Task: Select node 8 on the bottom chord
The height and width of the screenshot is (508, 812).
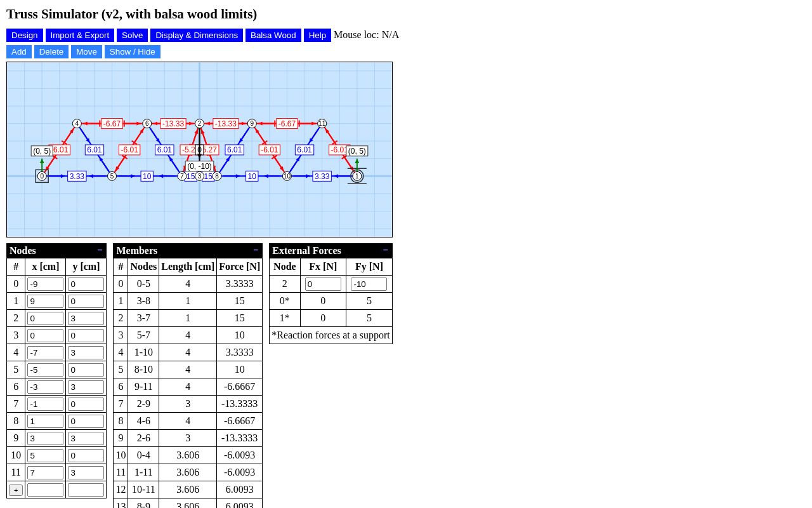Action: [217, 176]
